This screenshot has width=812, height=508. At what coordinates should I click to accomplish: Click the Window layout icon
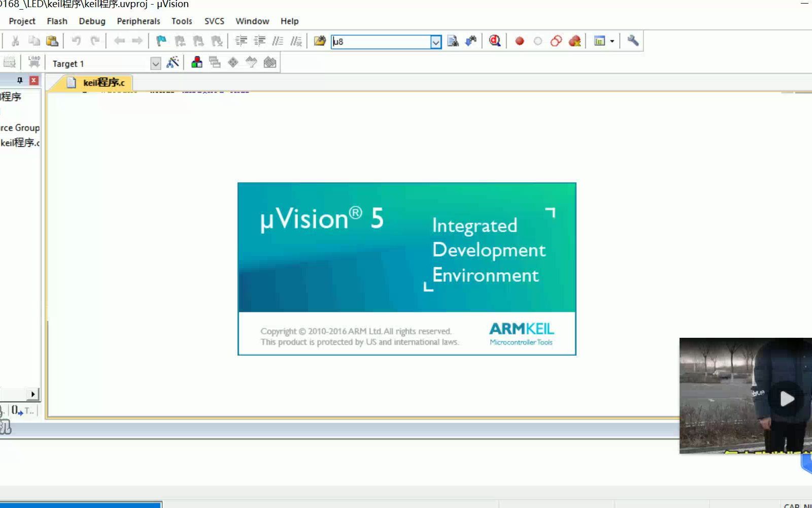[x=599, y=41]
